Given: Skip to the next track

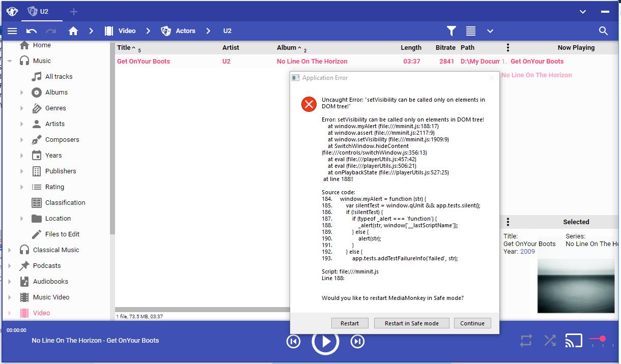Looking at the screenshot, I should (357, 342).
